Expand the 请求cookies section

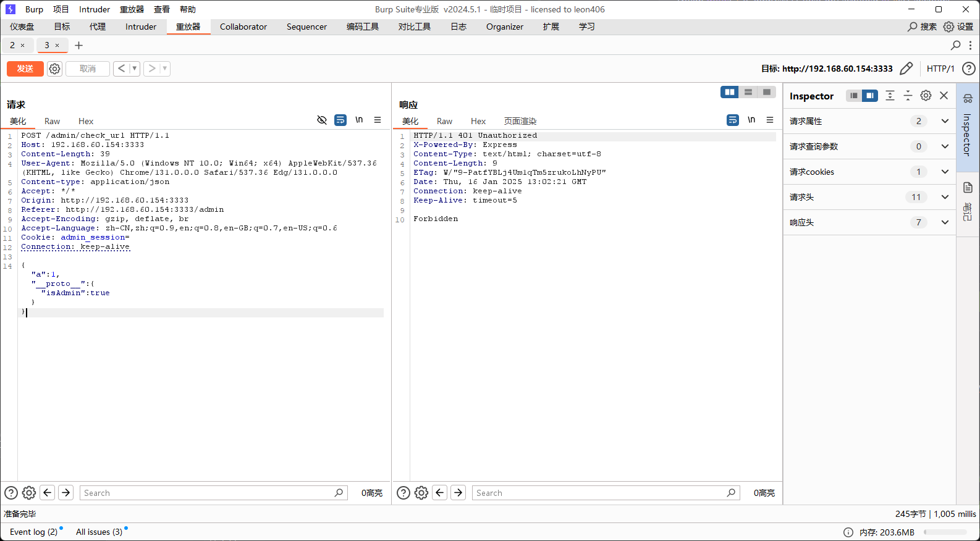pyautogui.click(x=945, y=172)
